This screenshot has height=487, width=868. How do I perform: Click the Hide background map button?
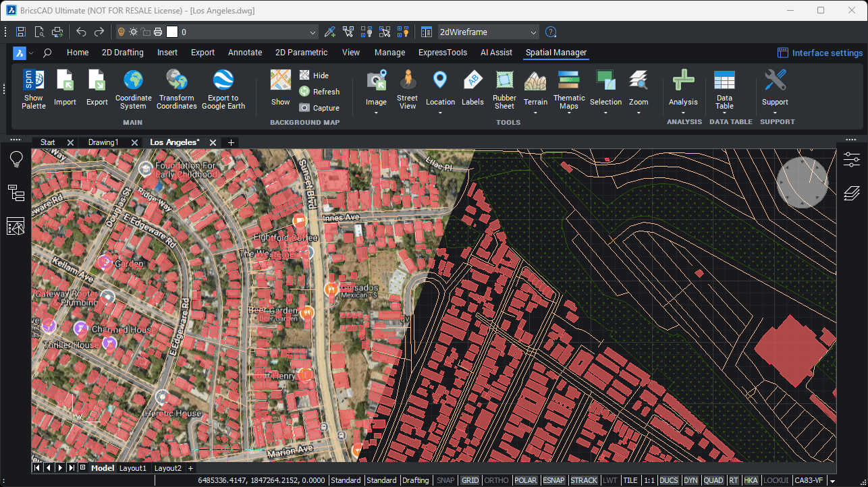(x=314, y=76)
